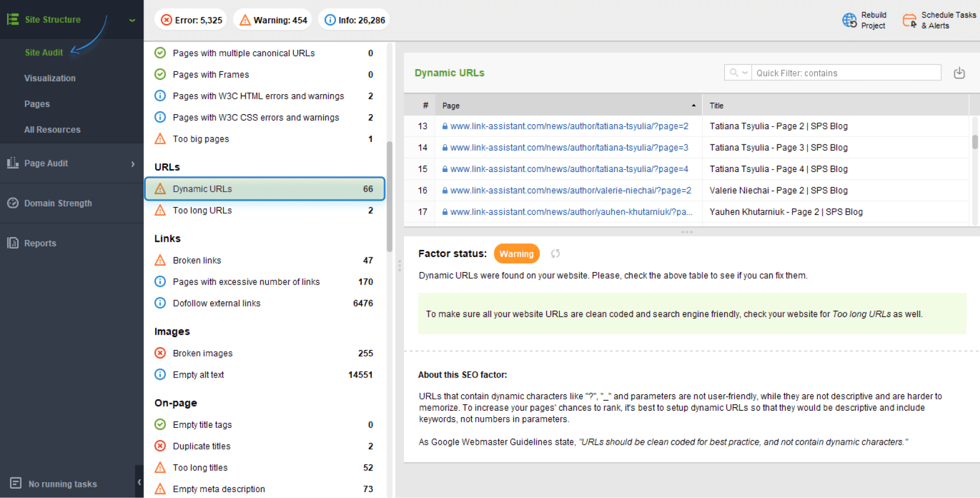
Task: Open Visualization in the sidebar
Action: tap(50, 78)
